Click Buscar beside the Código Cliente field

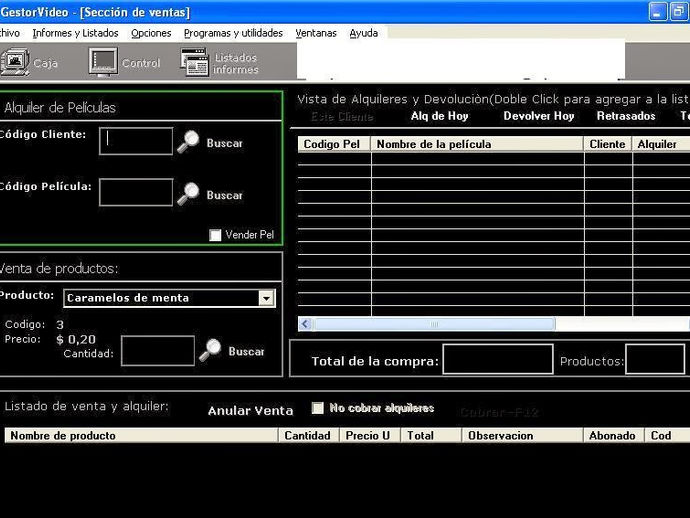click(224, 143)
